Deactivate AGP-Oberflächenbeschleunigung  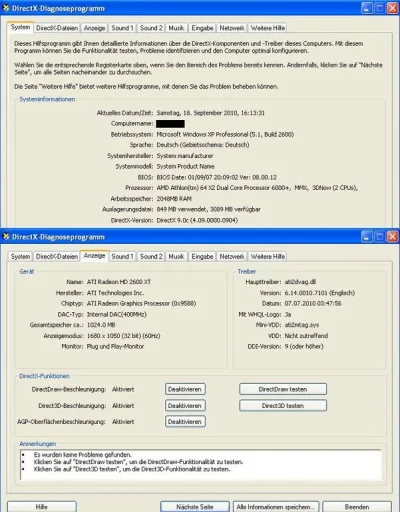(x=185, y=422)
